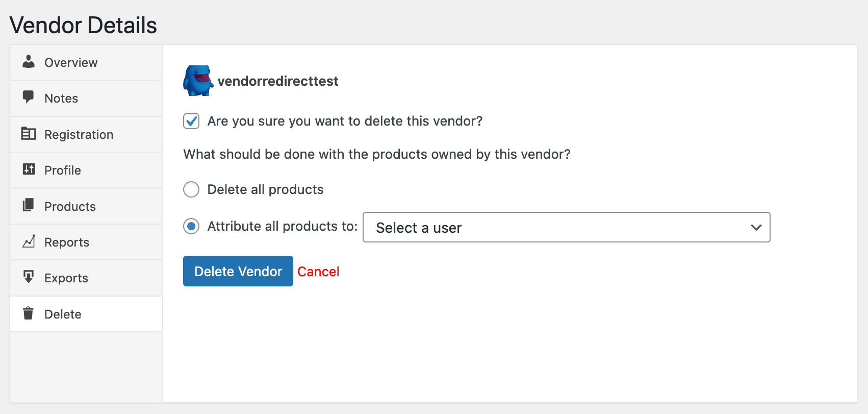
Task: Open the Select a user dropdown
Action: (566, 227)
